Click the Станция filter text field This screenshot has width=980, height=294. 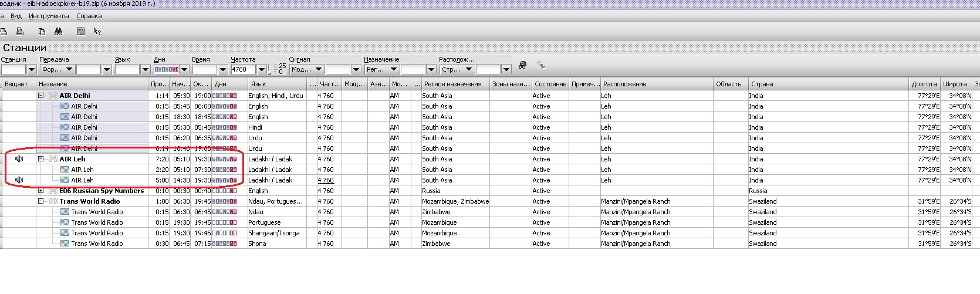click(x=13, y=69)
